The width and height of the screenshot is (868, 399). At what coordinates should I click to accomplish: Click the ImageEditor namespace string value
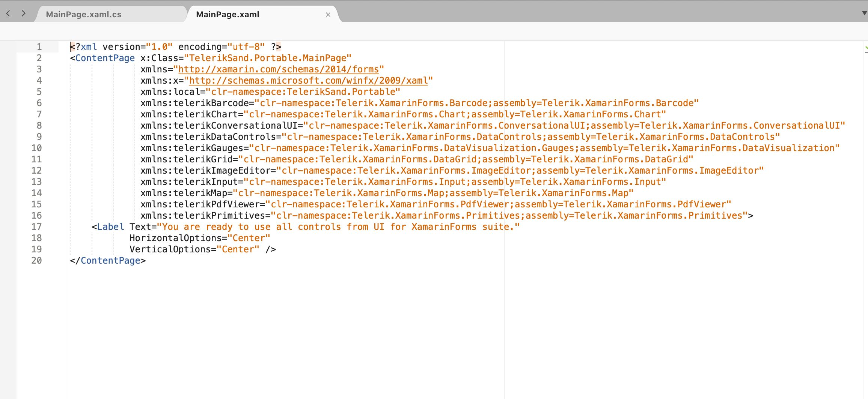pyautogui.click(x=520, y=171)
